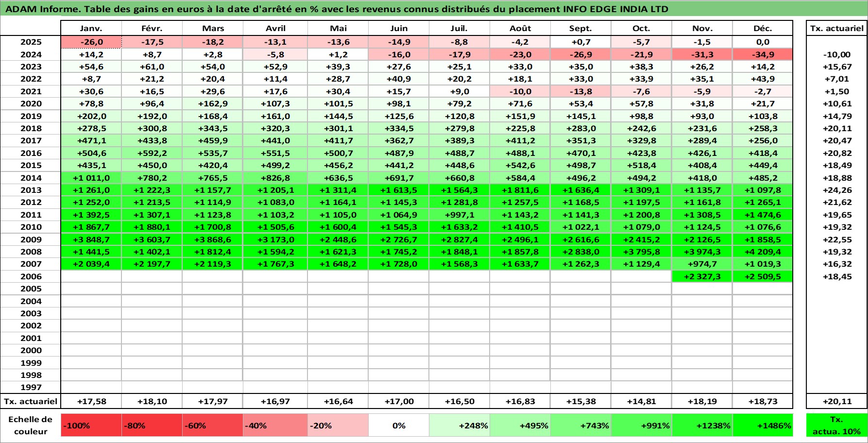Click the +24,26 actuarial rate for 2013
This screenshot has width=868, height=443.
tap(837, 190)
